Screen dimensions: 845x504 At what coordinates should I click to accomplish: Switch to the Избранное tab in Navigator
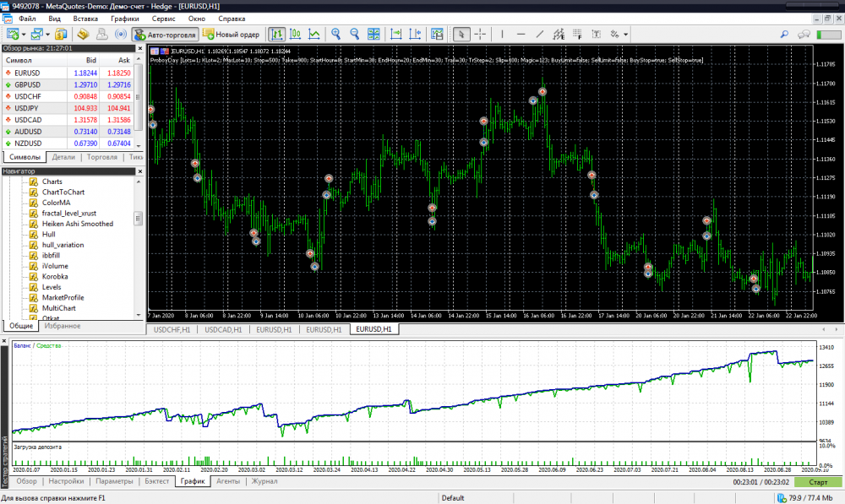pos(63,327)
